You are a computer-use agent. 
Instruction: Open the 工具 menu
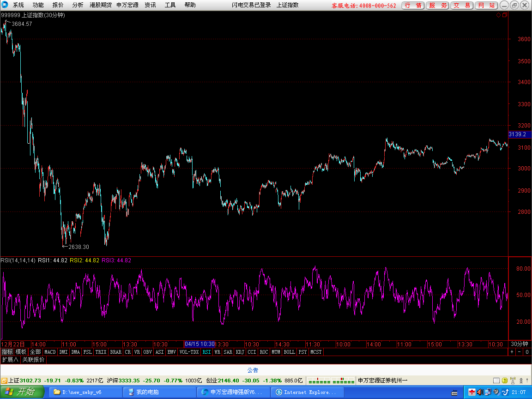pos(170,5)
